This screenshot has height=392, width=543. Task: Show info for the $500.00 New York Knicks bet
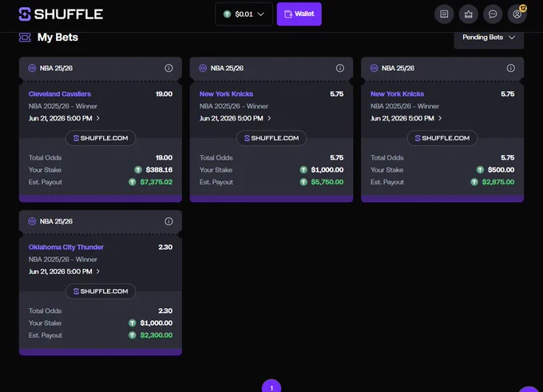pos(511,68)
